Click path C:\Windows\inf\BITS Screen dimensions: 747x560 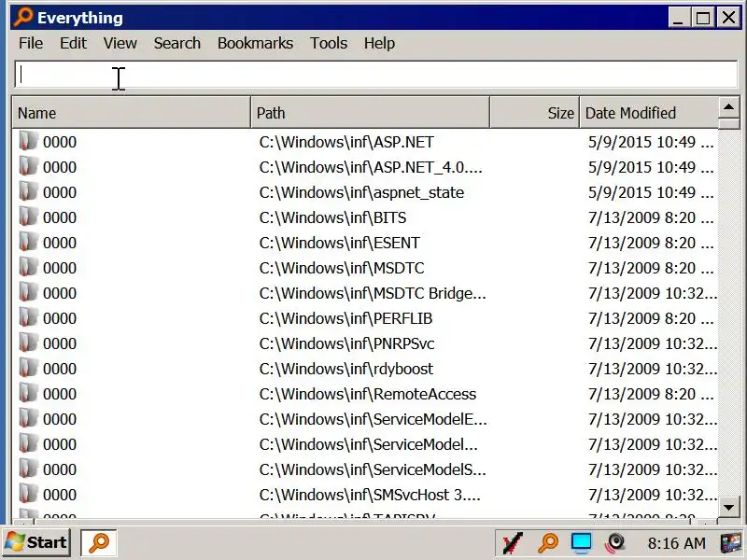pyautogui.click(x=332, y=217)
